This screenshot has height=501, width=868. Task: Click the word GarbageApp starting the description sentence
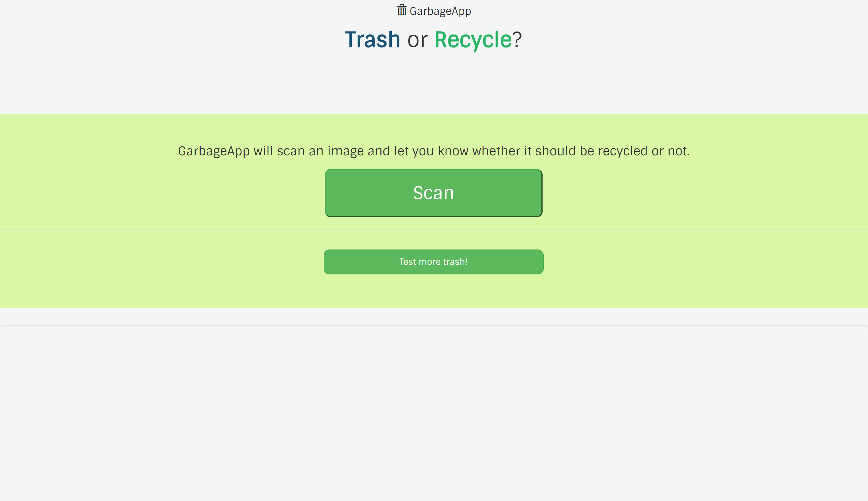tap(214, 151)
